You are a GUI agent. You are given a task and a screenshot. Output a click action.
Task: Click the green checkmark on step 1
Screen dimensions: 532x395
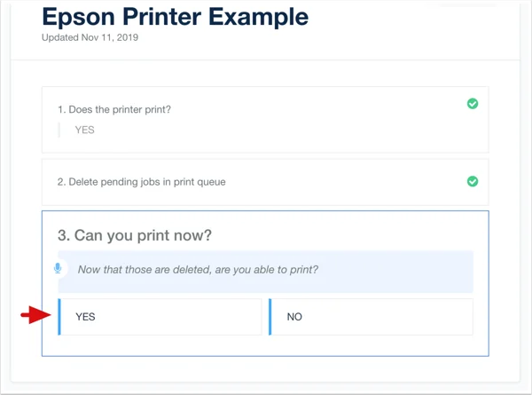[473, 104]
